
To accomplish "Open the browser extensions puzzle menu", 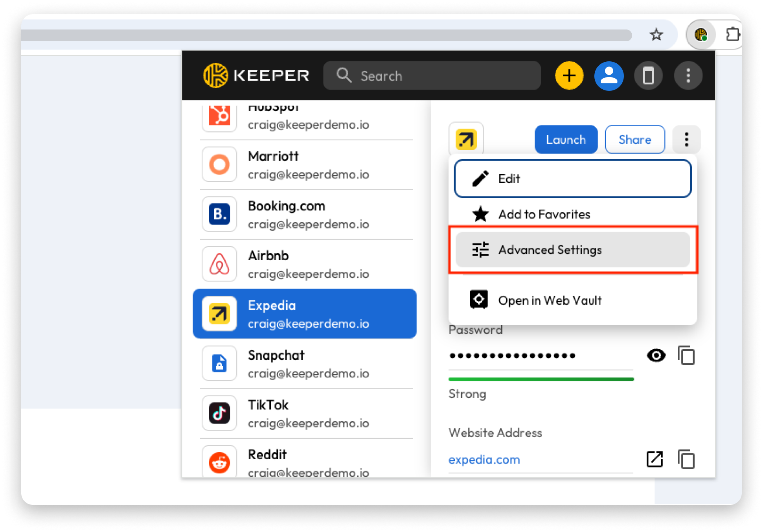I will pyautogui.click(x=732, y=35).
